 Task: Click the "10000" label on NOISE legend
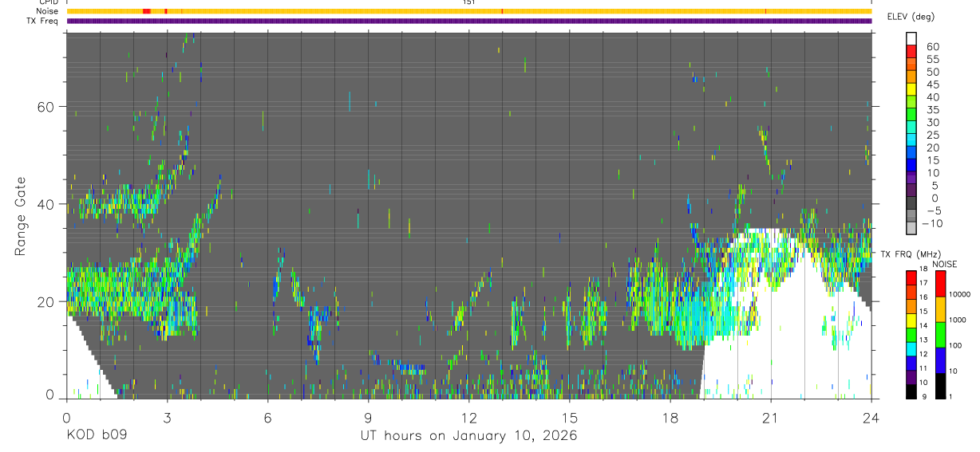click(961, 294)
